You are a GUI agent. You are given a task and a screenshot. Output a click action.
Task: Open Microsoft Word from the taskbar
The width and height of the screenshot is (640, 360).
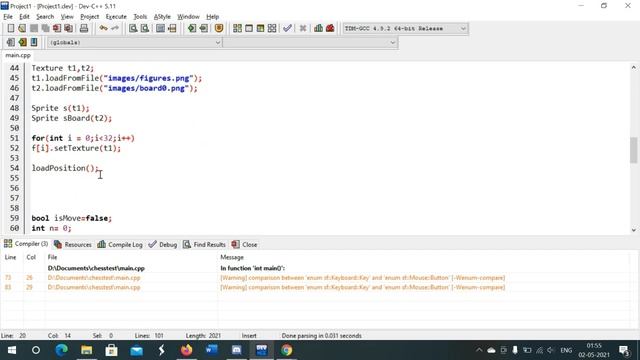[211, 350]
